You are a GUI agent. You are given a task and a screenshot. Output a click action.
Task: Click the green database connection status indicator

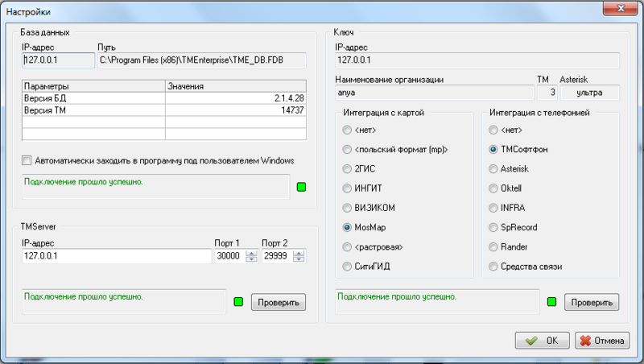(x=301, y=188)
